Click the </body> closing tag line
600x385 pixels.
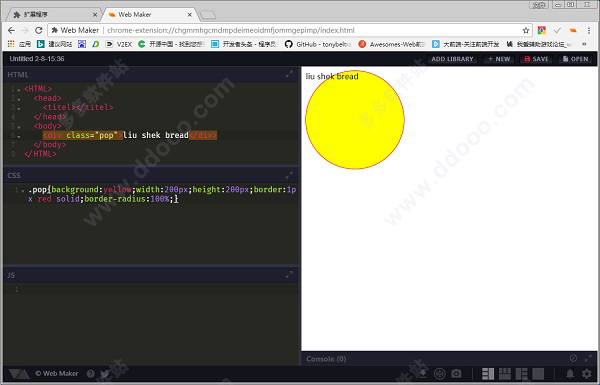click(50, 144)
